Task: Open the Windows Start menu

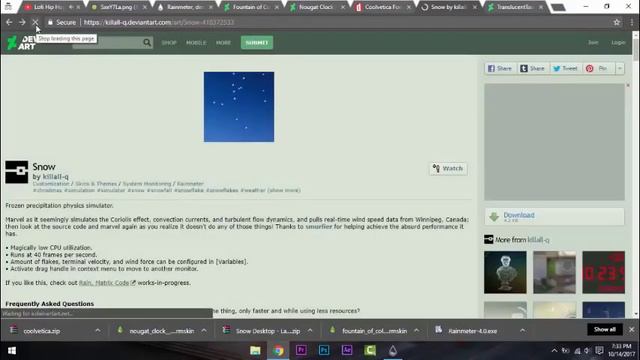Action: (11, 351)
